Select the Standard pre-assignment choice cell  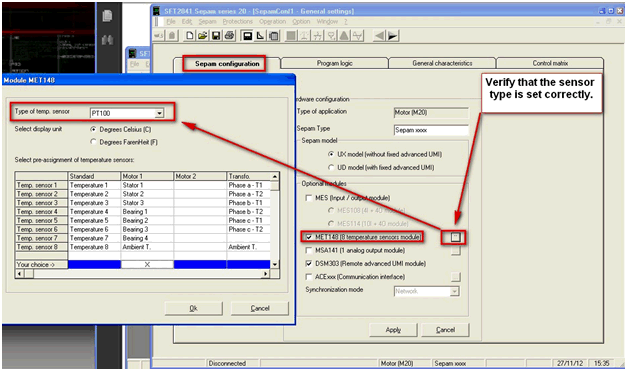pyautogui.click(x=94, y=264)
